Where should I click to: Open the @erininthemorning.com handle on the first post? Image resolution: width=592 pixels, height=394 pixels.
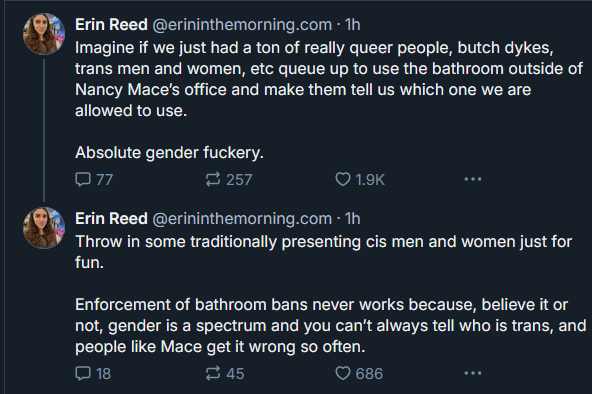(242, 25)
